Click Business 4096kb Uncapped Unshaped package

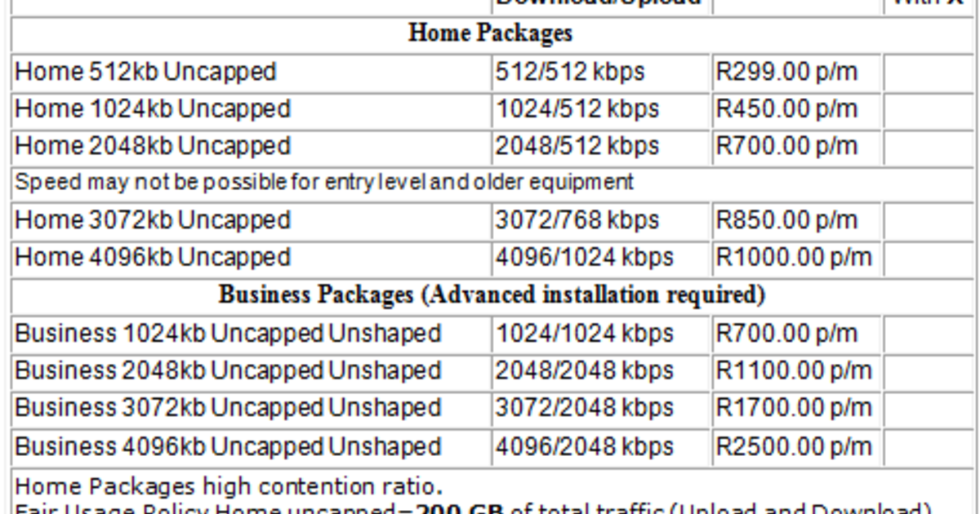tap(228, 446)
